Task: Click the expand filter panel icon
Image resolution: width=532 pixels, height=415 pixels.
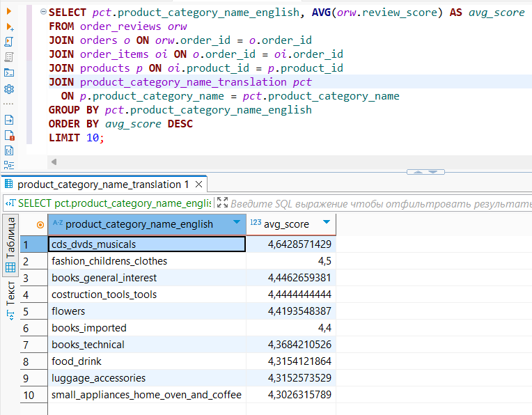Action: (222, 203)
